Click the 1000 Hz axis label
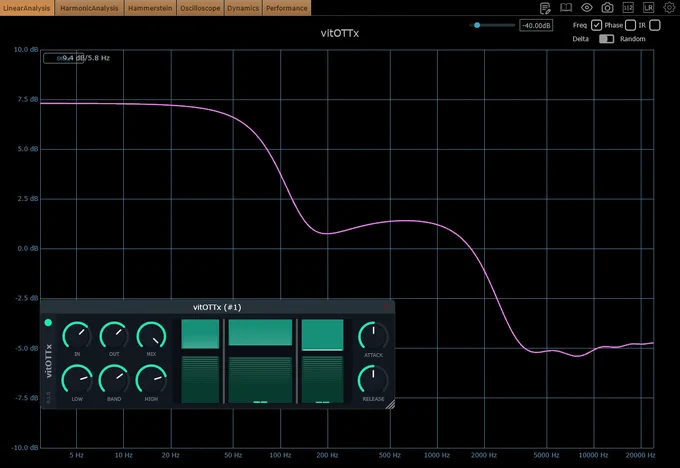Image resolution: width=680 pixels, height=468 pixels. [x=437, y=455]
